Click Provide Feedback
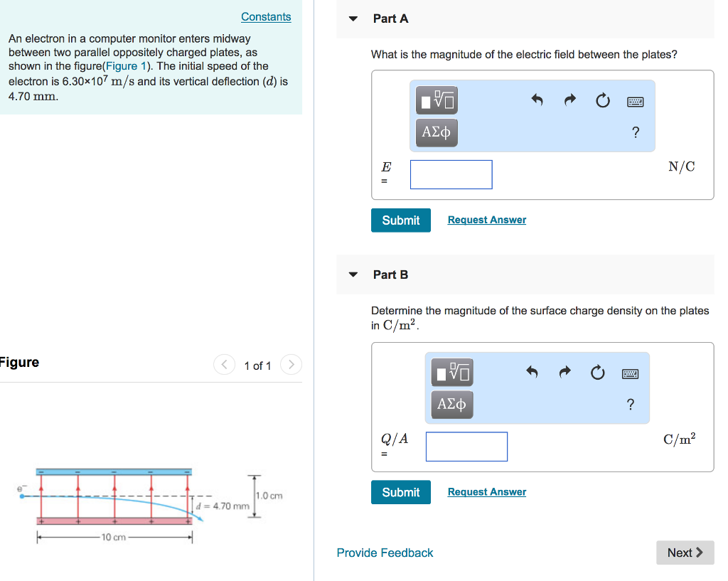Screen dimensions: 728x581 385,553
